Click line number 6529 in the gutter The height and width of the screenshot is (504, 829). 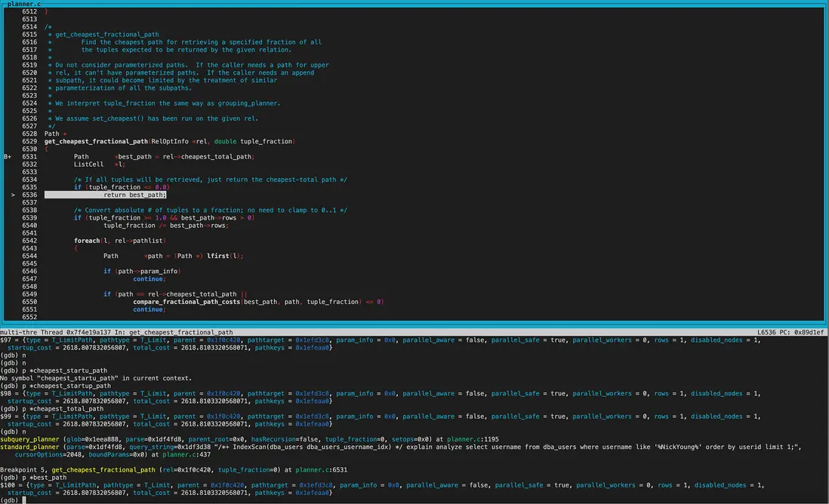pos(29,141)
